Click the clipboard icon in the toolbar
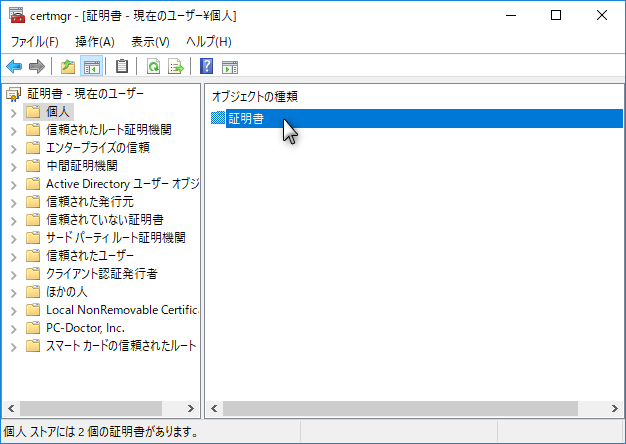 pyautogui.click(x=122, y=67)
